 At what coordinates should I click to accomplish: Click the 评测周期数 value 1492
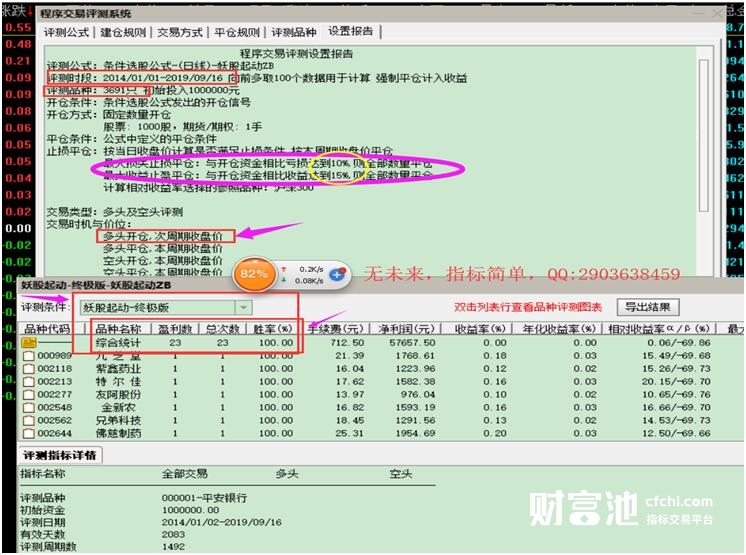tap(173, 546)
